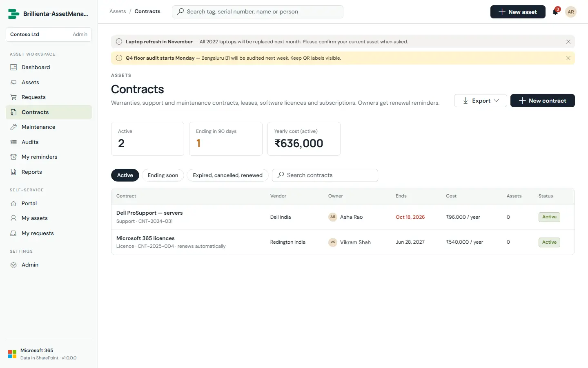Switch to Expired, cancelled, renewed tab
Viewport: 588px width, 368px height.
coord(227,175)
